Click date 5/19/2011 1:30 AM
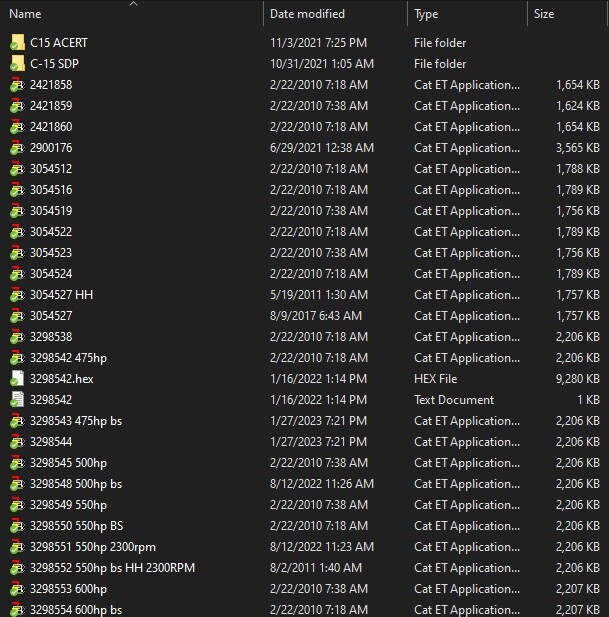 (319, 295)
